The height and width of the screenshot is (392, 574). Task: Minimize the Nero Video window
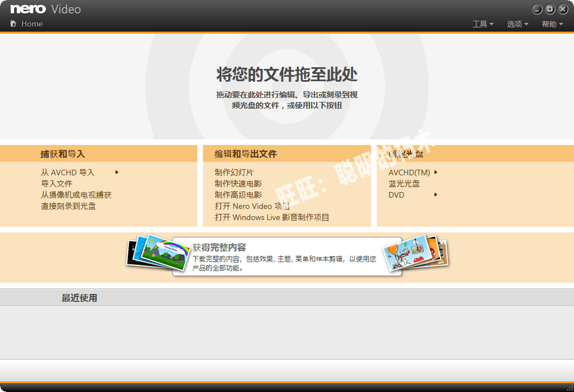coord(537,9)
